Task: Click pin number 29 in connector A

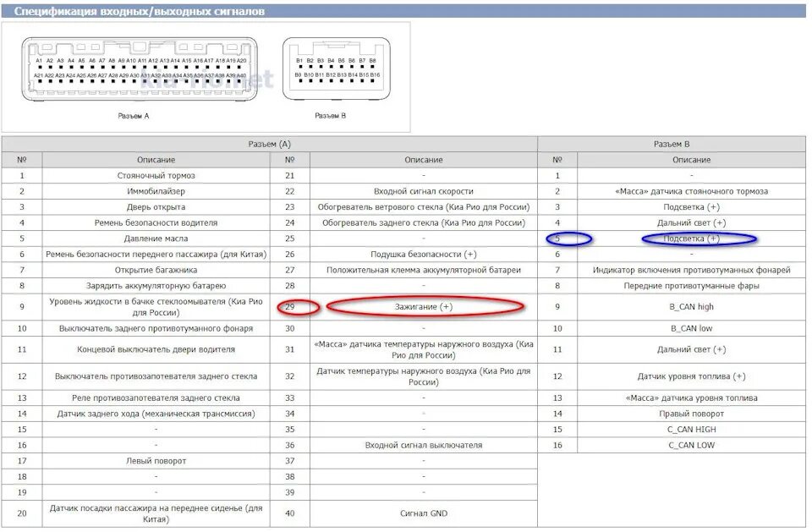Action: (289, 307)
